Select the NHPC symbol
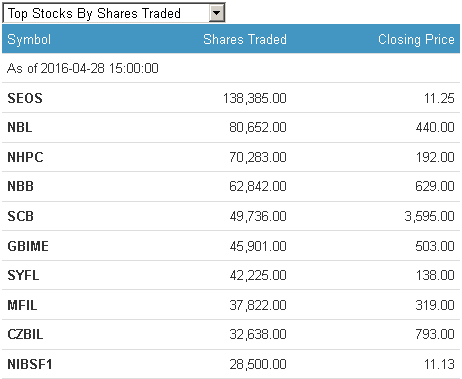The image size is (462, 379). 25,157
